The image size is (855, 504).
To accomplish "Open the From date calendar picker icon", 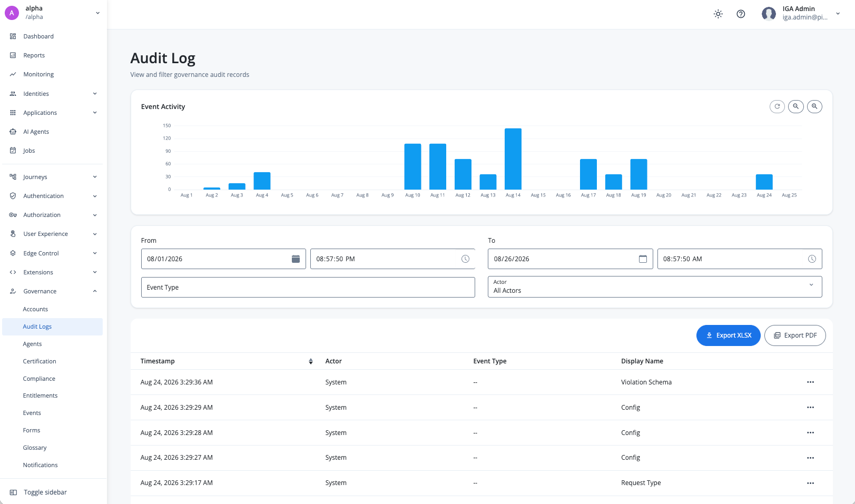I will (x=296, y=259).
